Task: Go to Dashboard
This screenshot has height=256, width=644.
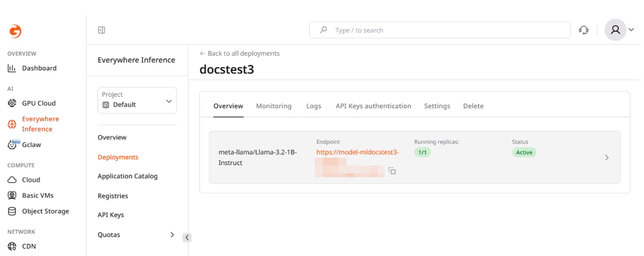Action: click(39, 68)
